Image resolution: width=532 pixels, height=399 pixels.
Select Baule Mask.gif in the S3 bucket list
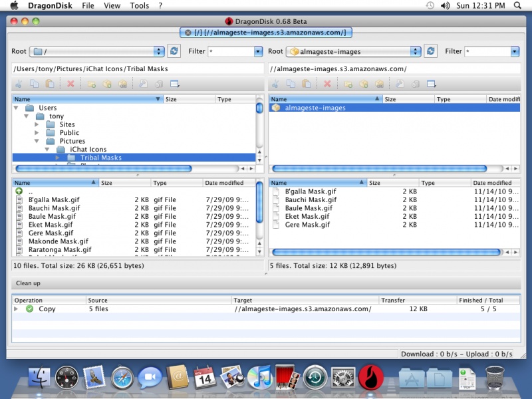click(x=307, y=208)
